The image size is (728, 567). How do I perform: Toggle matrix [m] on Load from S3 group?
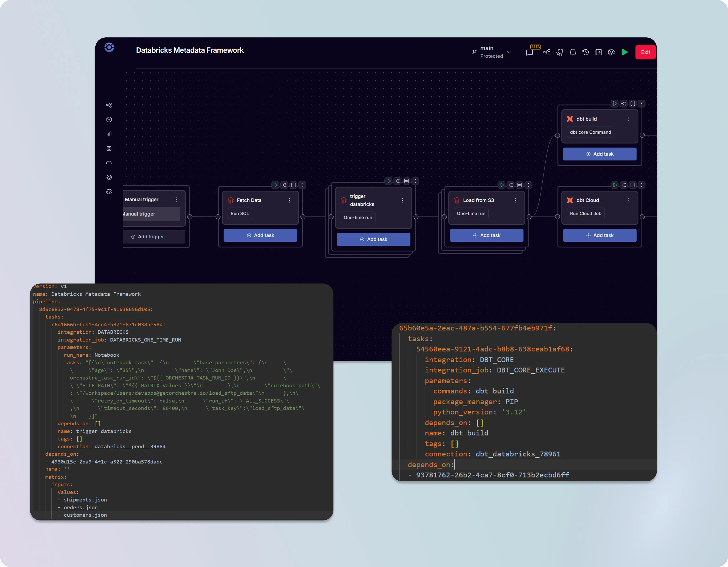(x=519, y=185)
